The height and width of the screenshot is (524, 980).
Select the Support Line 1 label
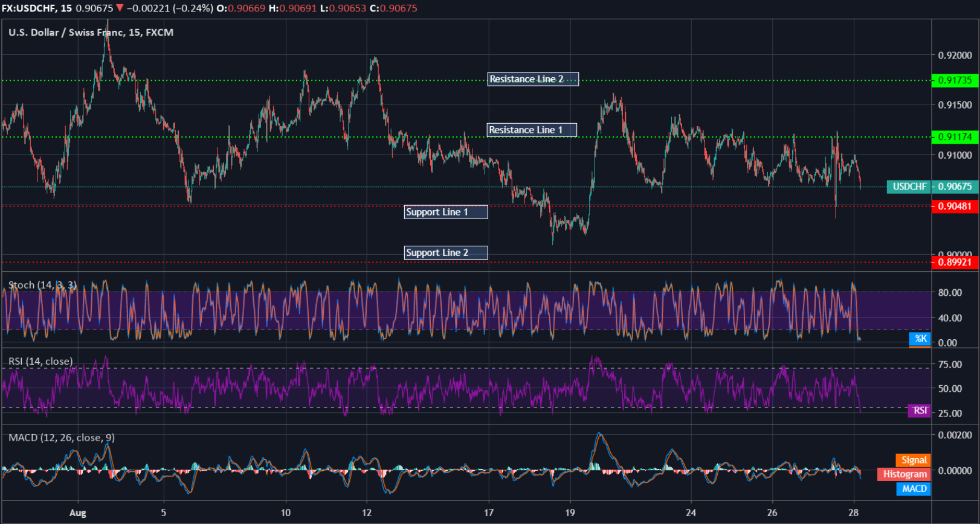pyautogui.click(x=446, y=212)
